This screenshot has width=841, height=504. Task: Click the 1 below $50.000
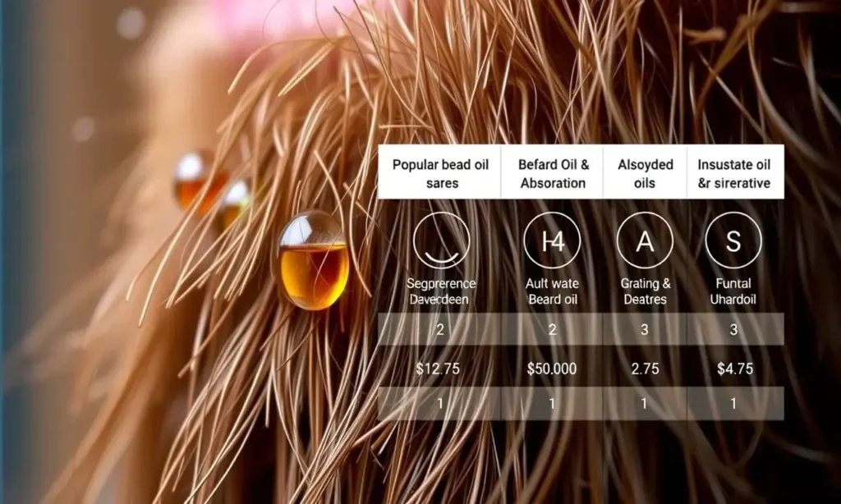[552, 403]
